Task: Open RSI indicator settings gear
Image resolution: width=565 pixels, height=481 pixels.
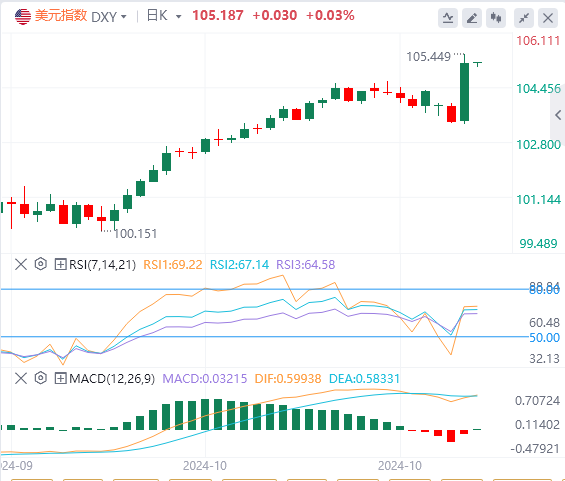Action: pos(41,264)
